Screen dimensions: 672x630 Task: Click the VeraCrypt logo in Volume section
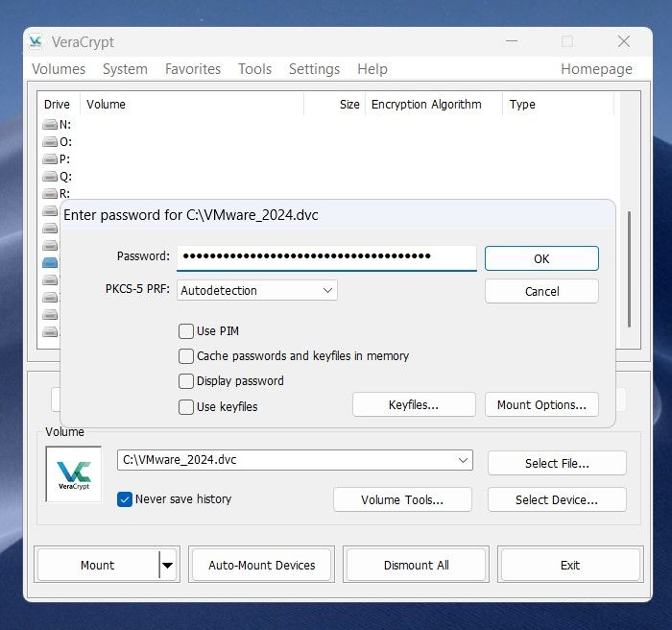coord(74,473)
